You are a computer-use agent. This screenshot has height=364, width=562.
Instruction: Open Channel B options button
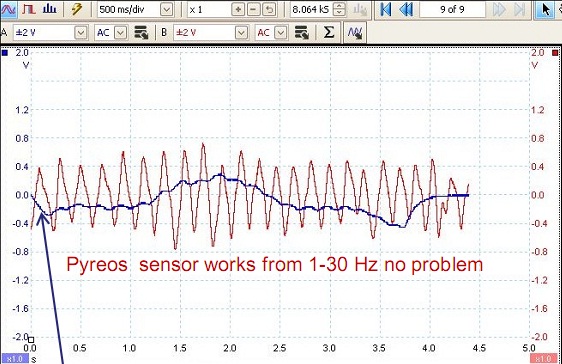tap(302, 33)
